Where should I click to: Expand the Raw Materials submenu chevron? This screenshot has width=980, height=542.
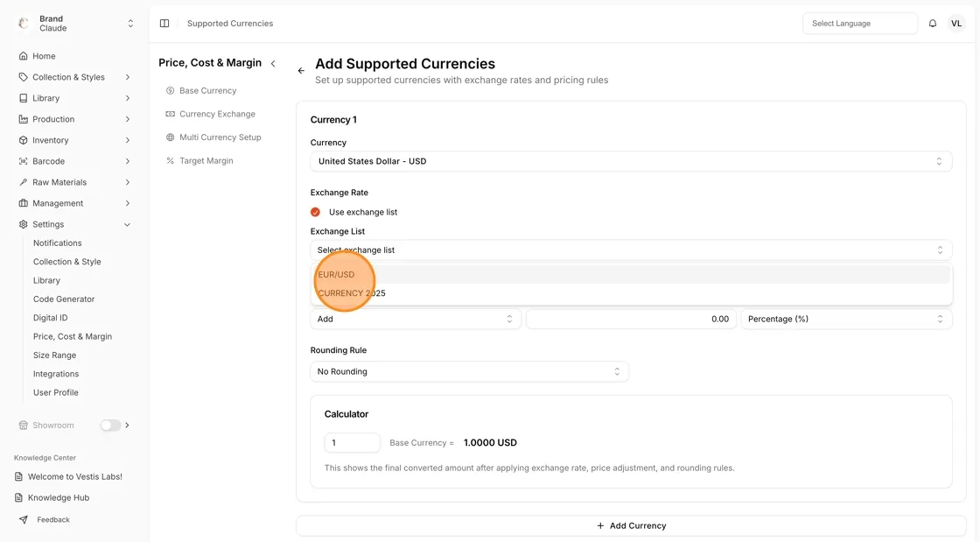pos(128,182)
